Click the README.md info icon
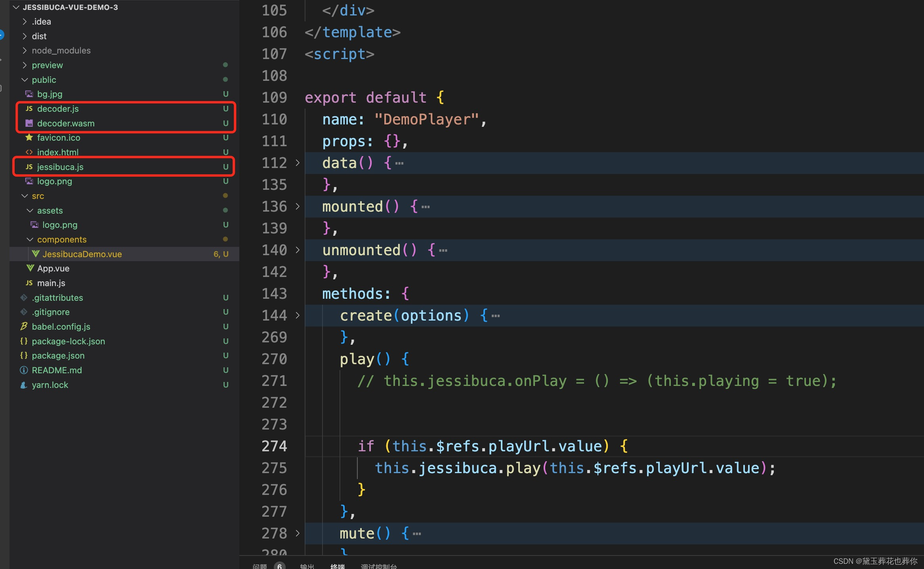Screen dimensions: 924x569 pos(24,370)
